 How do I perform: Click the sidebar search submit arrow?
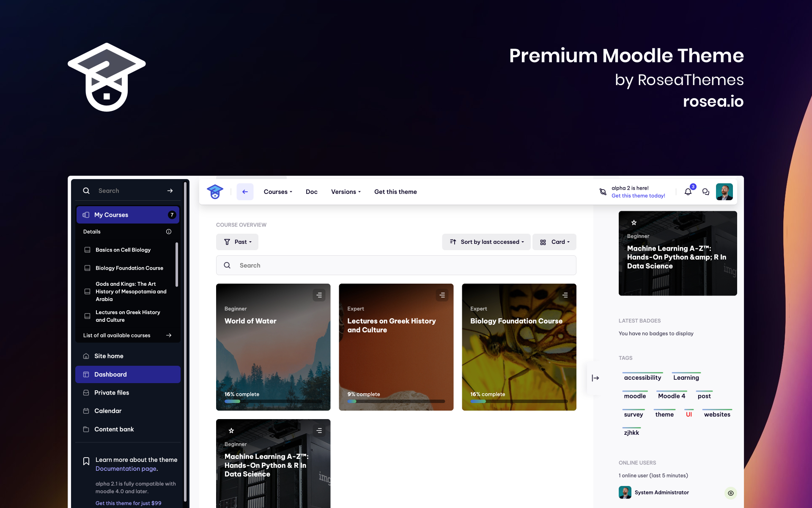tap(170, 191)
